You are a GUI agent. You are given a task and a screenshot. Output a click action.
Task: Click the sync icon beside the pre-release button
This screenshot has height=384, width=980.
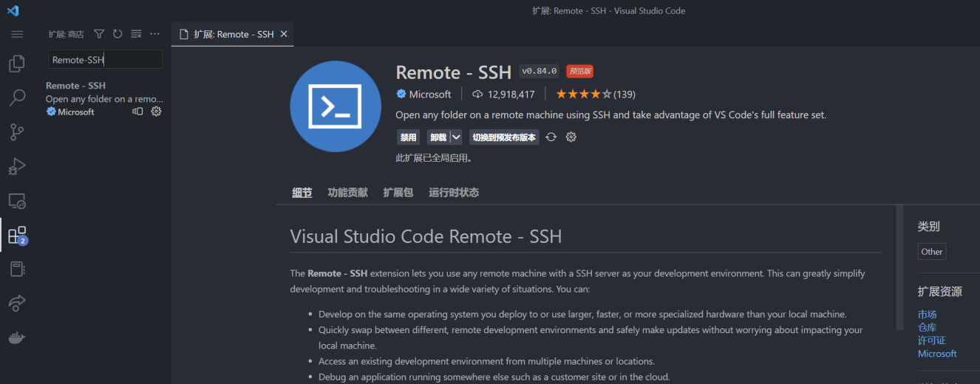pos(551,137)
